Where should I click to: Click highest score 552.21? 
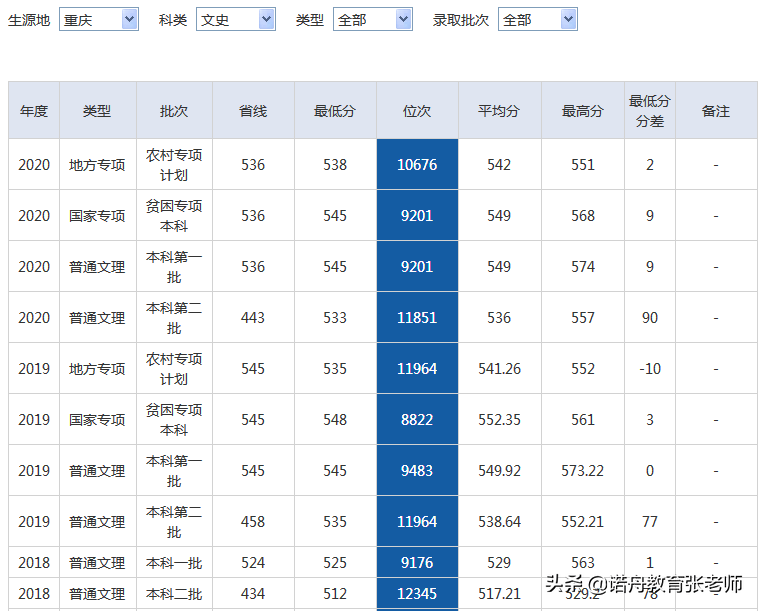click(x=583, y=522)
